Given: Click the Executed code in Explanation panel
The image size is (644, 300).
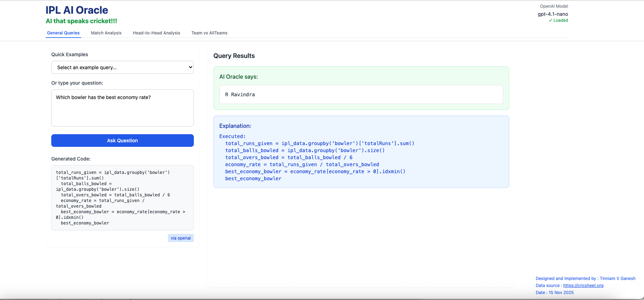Looking at the screenshot, I should pyautogui.click(x=316, y=157).
